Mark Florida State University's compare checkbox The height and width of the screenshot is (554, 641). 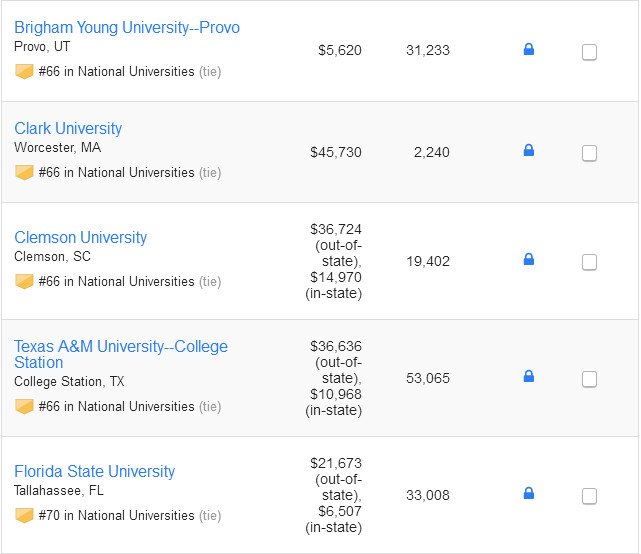click(x=590, y=496)
